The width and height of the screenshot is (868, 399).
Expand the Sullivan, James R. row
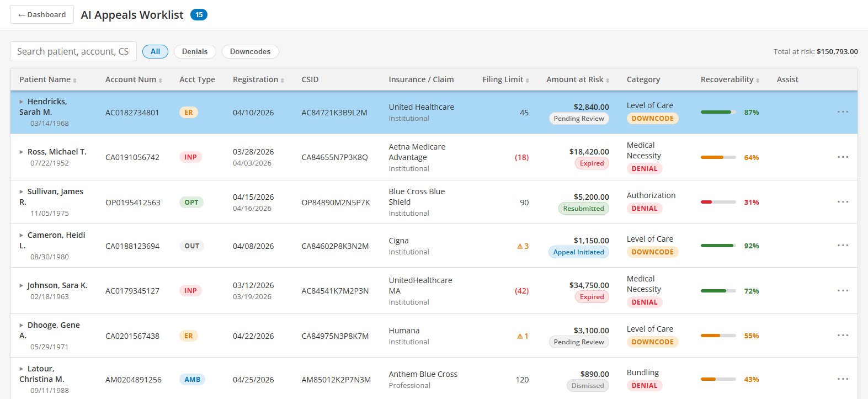pos(22,191)
